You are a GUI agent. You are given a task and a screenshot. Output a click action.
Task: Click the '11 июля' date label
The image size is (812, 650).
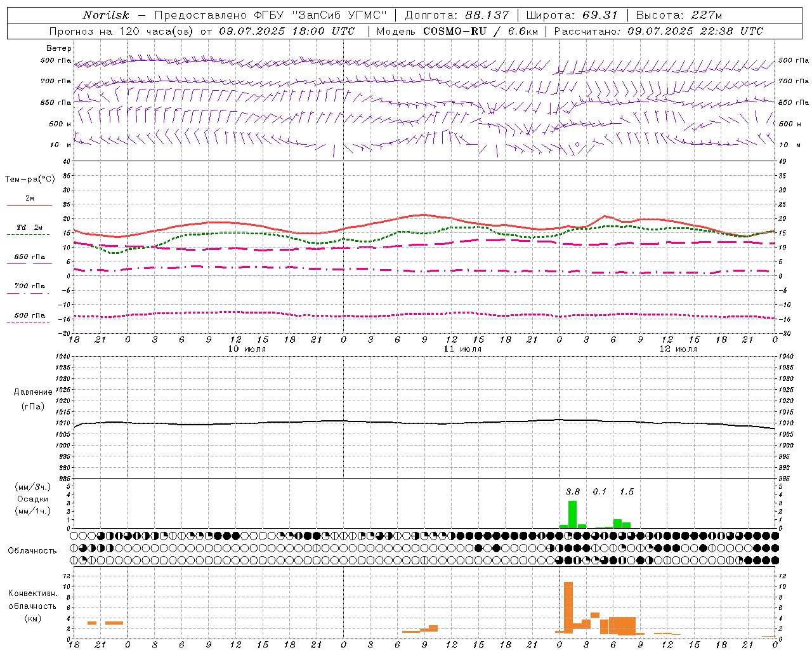click(x=462, y=348)
